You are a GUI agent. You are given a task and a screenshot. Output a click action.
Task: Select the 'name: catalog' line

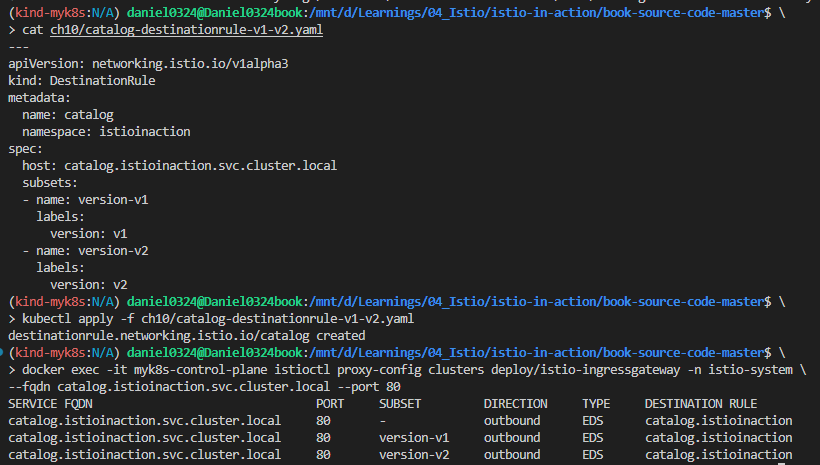[68, 115]
